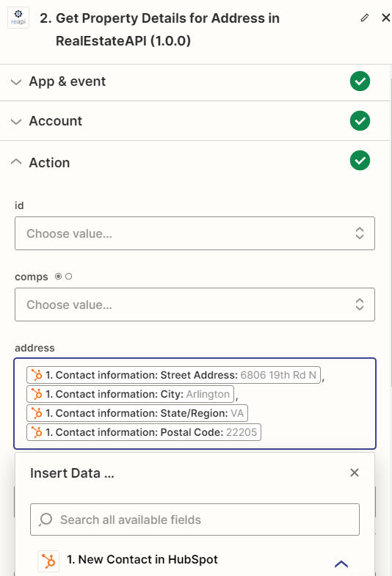This screenshot has height=576, width=392.
Task: Click the App & event green checkmark
Action: click(360, 81)
